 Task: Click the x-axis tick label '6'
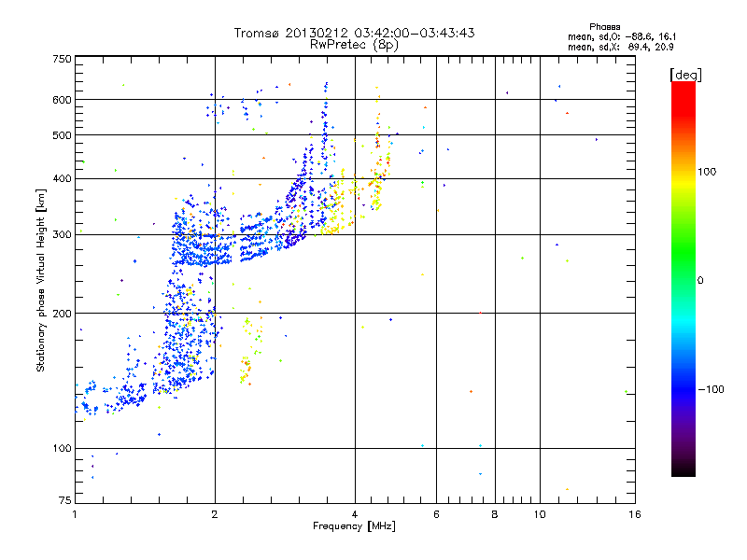pos(436,514)
